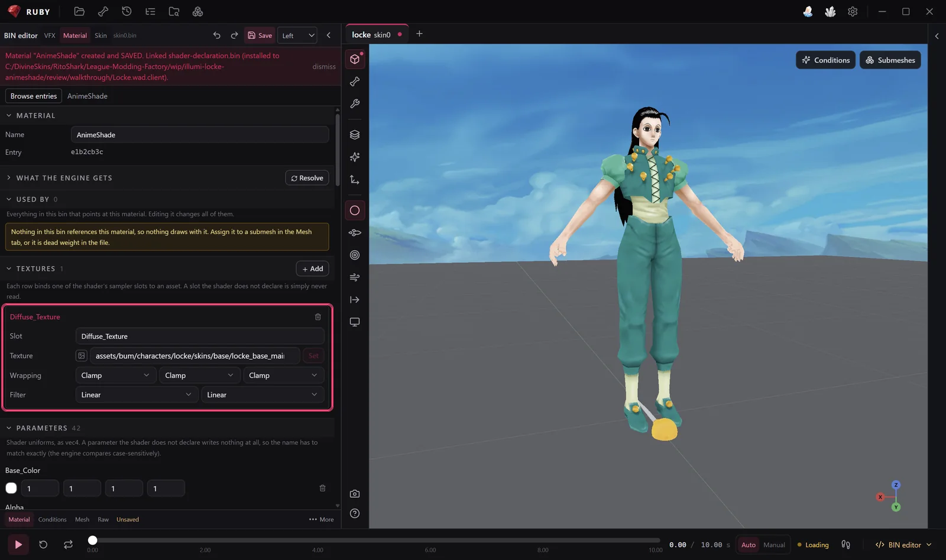
Task: Delete the Base_Color parameter with the trash icon
Action: (323, 488)
